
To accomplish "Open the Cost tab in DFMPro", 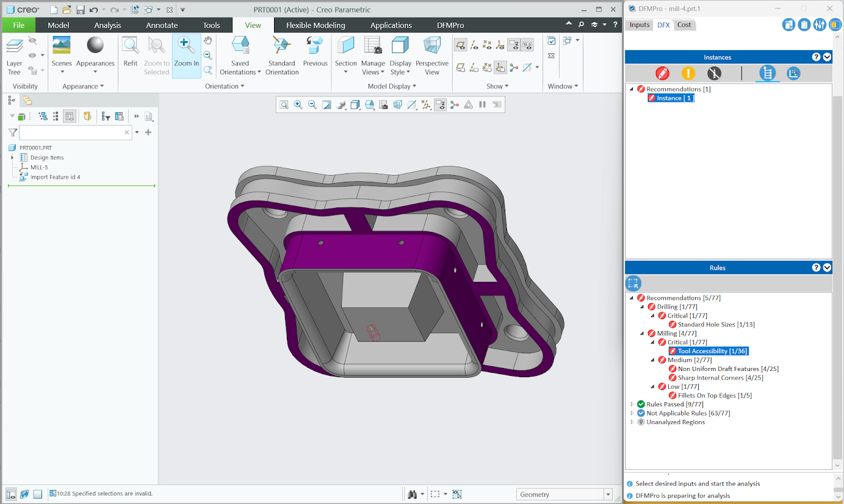I will tap(684, 24).
